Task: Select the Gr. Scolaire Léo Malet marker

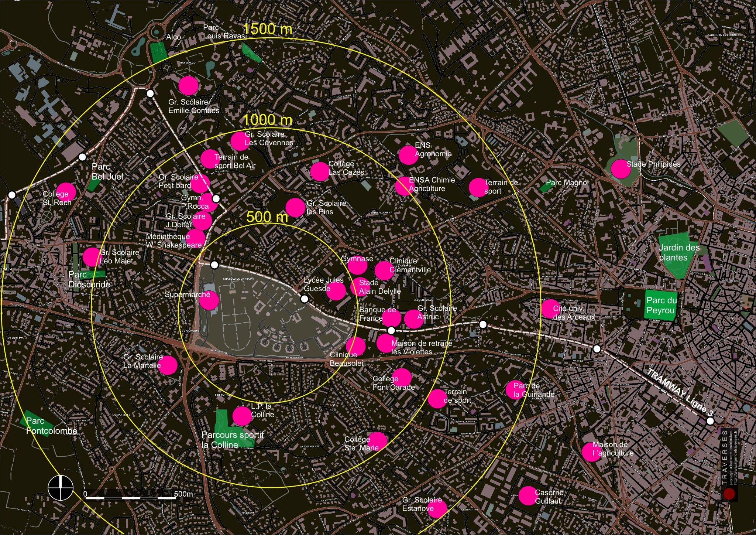Action: (x=92, y=257)
